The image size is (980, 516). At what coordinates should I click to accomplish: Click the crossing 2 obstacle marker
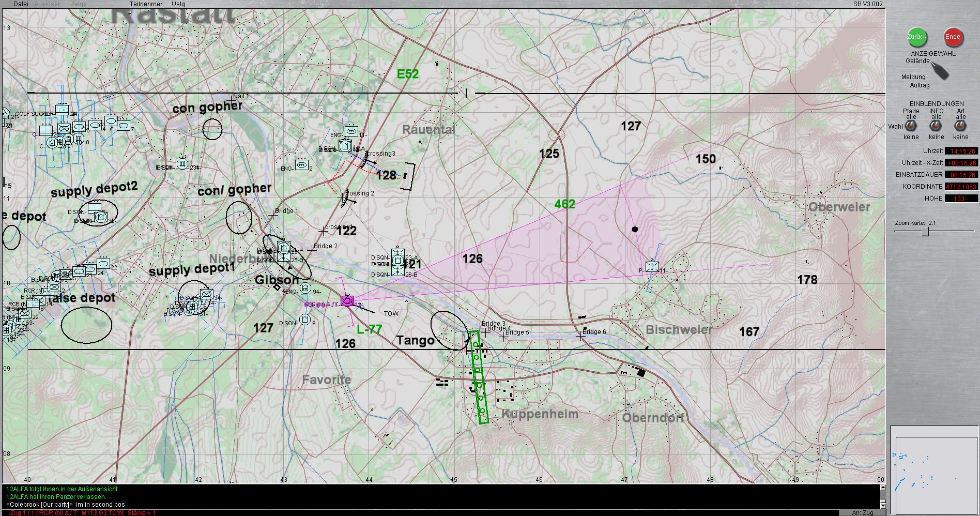344,199
